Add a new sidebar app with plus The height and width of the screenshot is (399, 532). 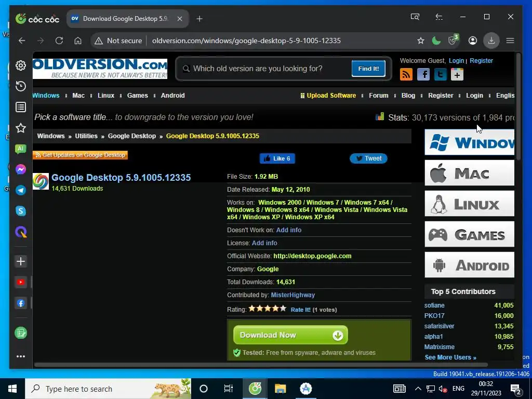(x=21, y=261)
